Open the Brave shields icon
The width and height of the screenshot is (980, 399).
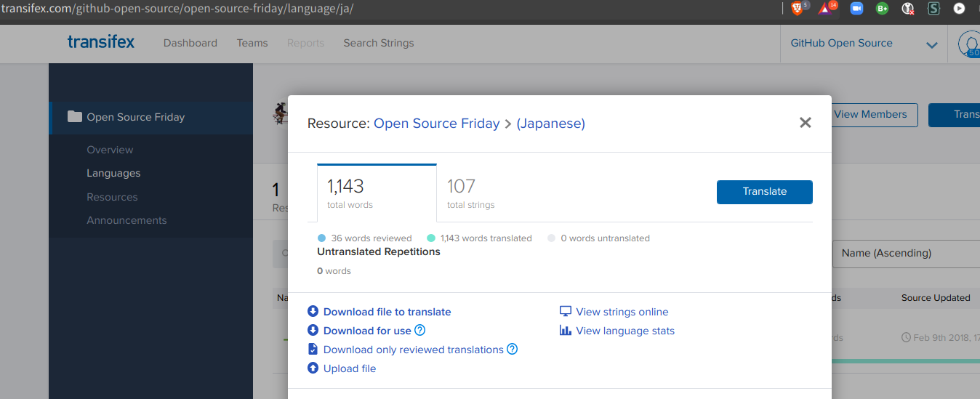coord(798,9)
